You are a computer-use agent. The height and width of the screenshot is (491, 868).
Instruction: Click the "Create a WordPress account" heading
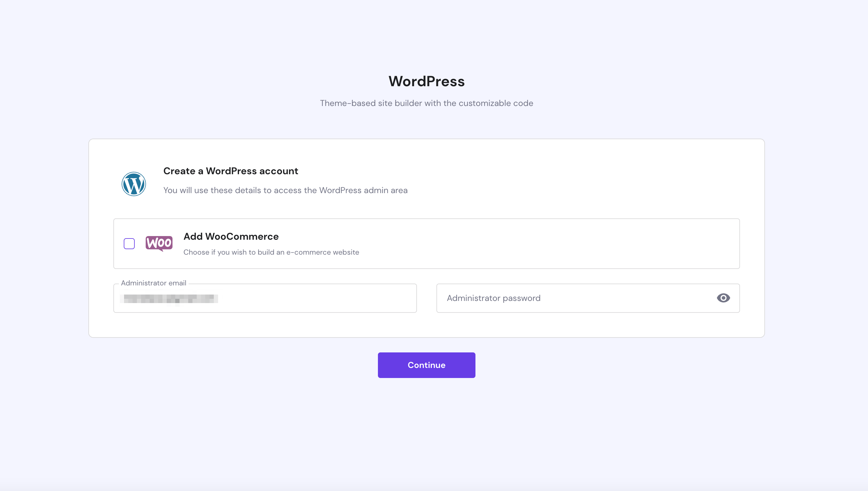[x=230, y=171]
